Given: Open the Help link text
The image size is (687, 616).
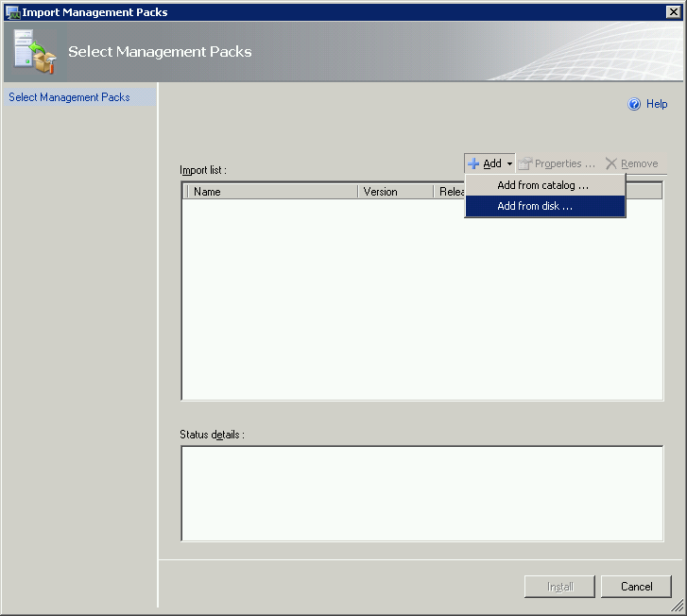Looking at the screenshot, I should pyautogui.click(x=657, y=105).
